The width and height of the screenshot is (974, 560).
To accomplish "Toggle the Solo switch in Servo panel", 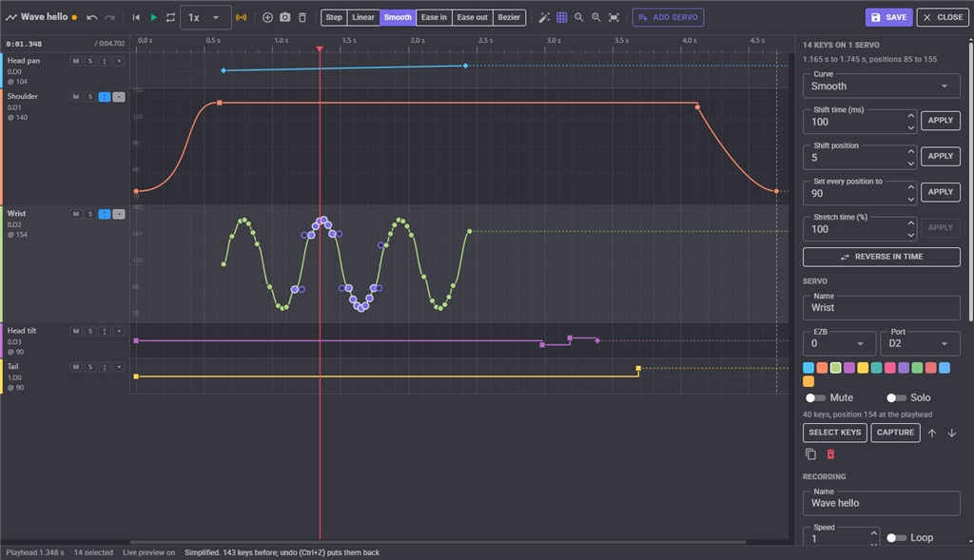I will pos(896,398).
